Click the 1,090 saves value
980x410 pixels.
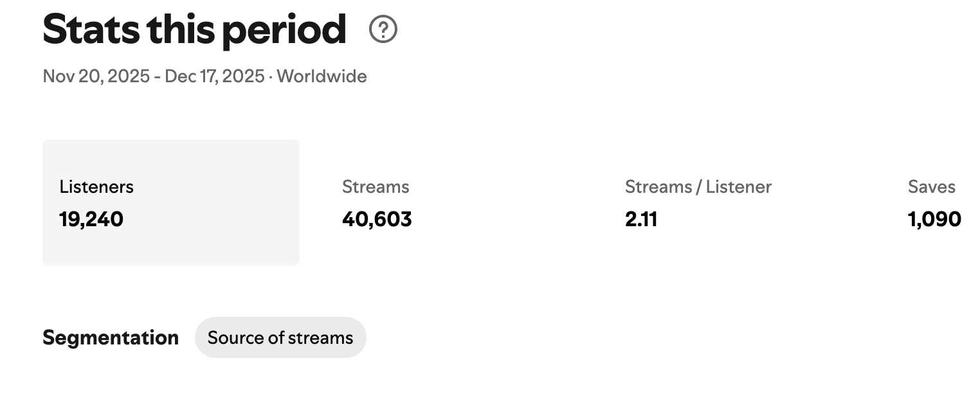coord(934,219)
